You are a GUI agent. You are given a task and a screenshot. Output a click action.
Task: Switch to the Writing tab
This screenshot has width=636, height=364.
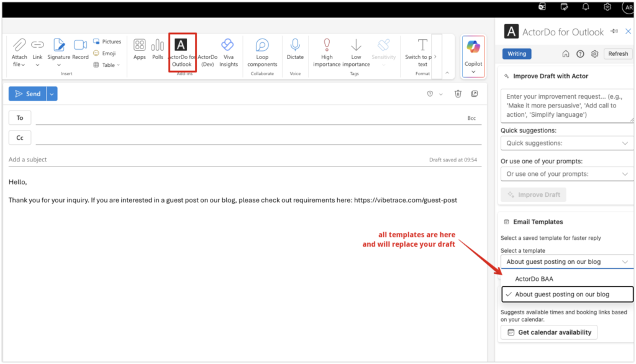coord(517,54)
